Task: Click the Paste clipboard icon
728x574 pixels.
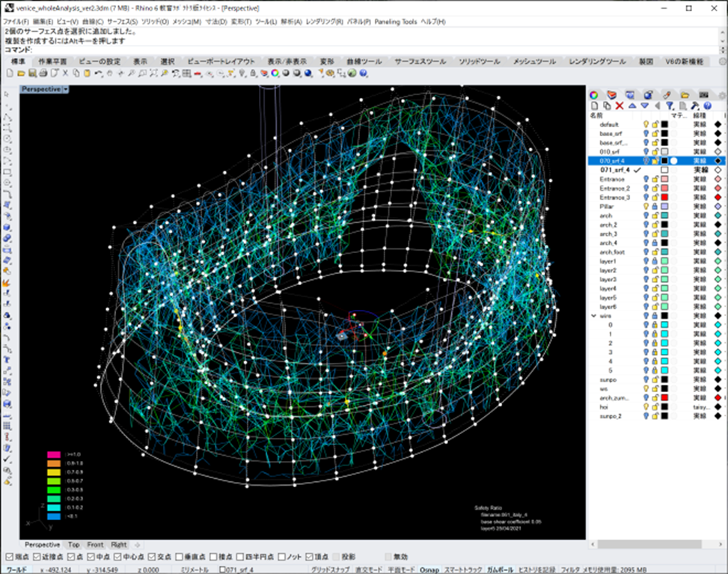Action: pyautogui.click(x=87, y=73)
